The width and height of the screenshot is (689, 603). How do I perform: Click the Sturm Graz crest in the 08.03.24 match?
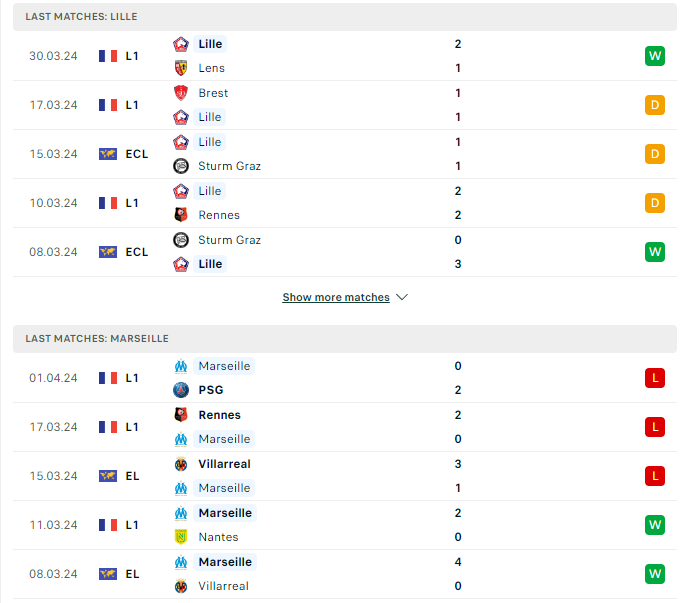[x=181, y=240]
